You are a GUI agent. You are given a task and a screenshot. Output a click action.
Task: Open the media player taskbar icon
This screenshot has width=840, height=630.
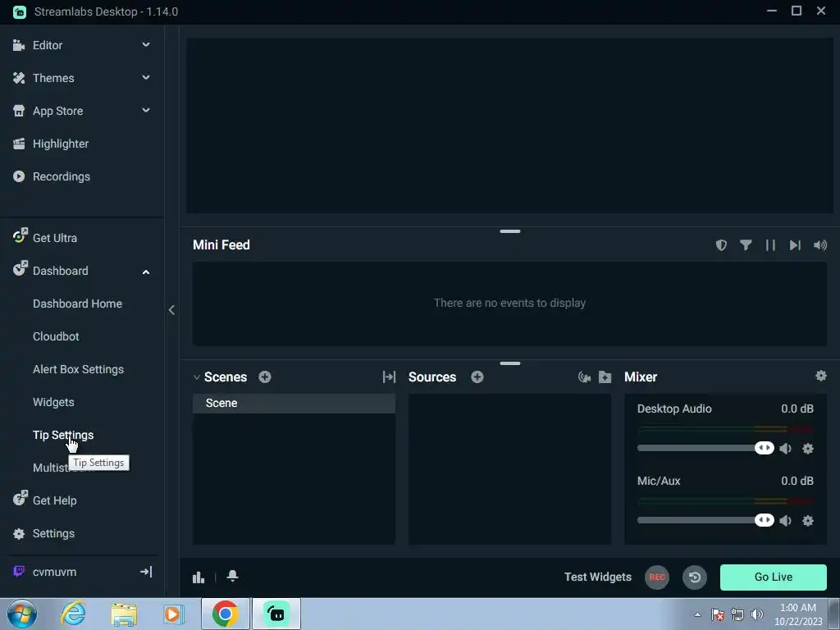click(174, 614)
